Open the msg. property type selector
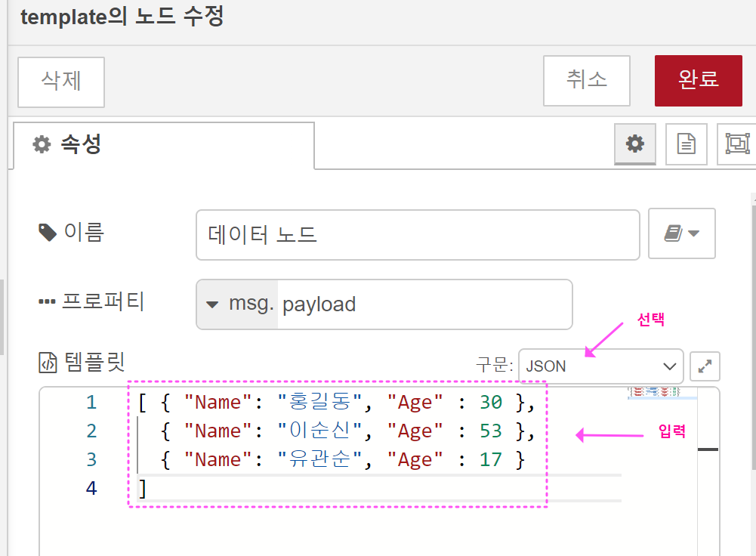This screenshot has height=556, width=756. (237, 304)
